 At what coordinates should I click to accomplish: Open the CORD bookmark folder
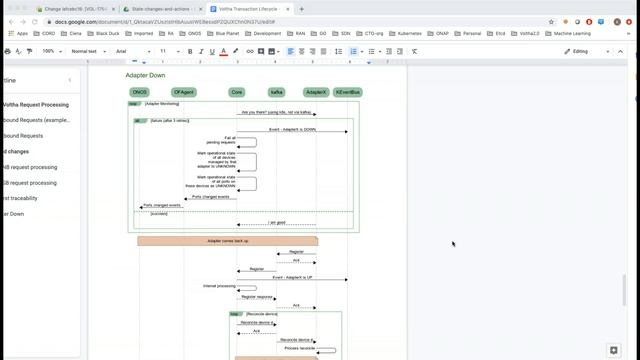(44, 33)
